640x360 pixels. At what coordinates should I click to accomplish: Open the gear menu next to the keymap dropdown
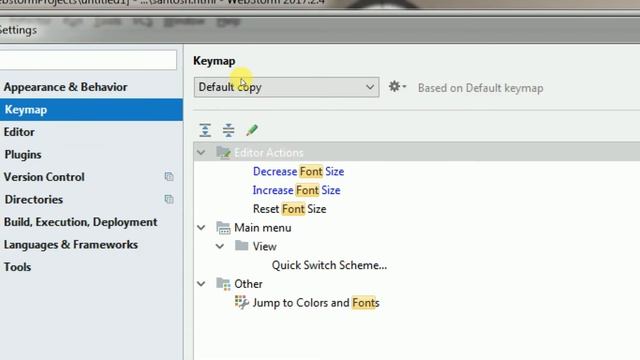click(397, 87)
